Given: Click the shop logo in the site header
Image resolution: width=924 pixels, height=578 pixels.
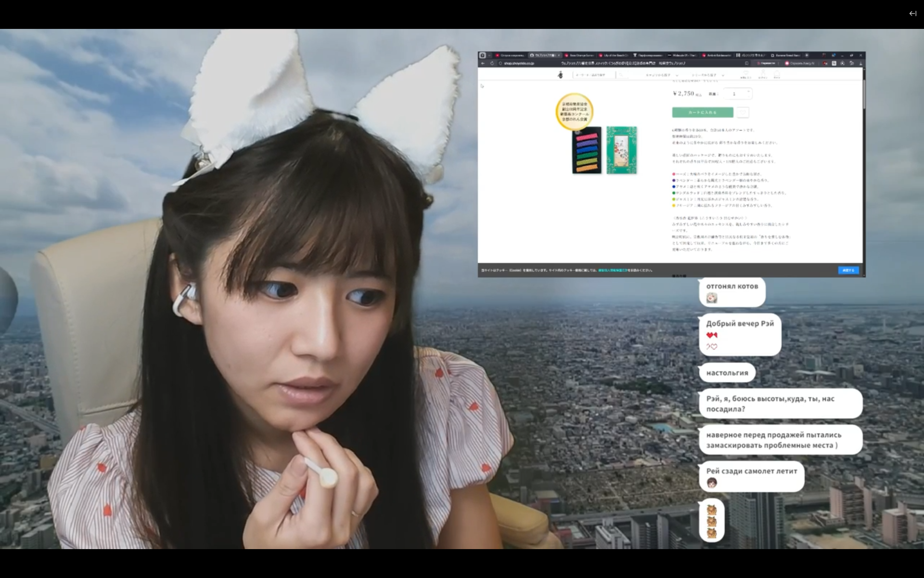Looking at the screenshot, I should point(560,75).
